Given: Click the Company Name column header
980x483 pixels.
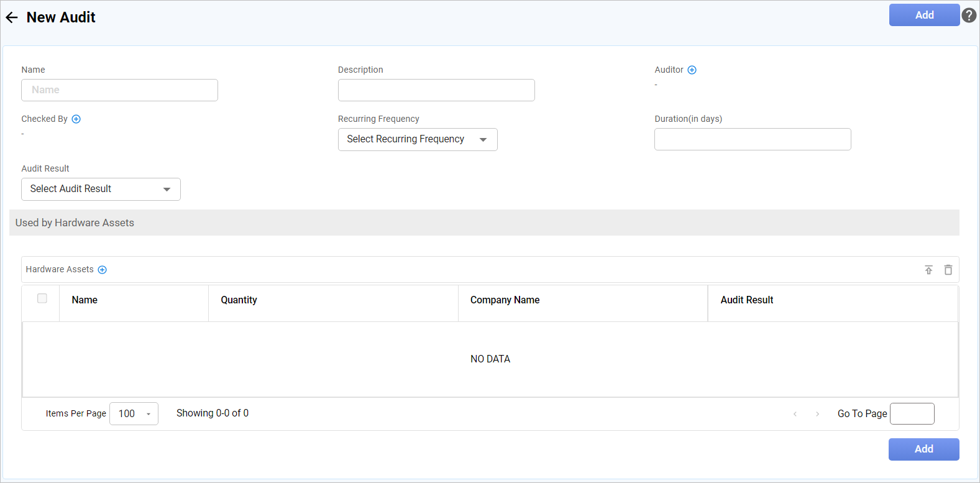Looking at the screenshot, I should pyautogui.click(x=505, y=300).
